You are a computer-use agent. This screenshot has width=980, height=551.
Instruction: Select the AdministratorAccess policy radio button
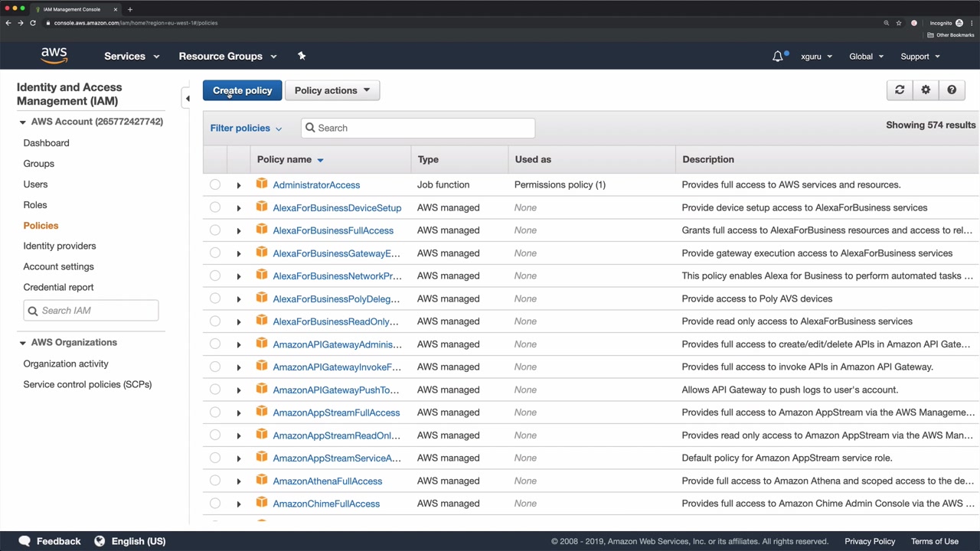click(x=215, y=184)
